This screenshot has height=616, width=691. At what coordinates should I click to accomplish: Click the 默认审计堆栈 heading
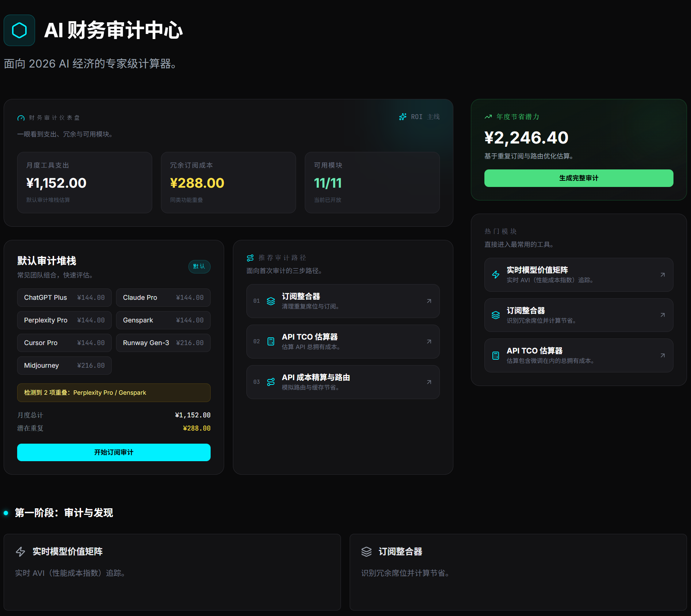[x=47, y=261]
